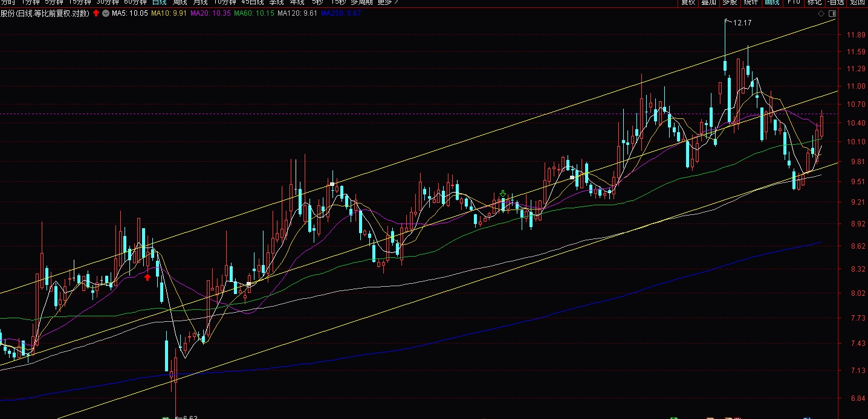Toggle the side panel icon at chart top-right
Screen dimensions: 868x419
[832, 13]
